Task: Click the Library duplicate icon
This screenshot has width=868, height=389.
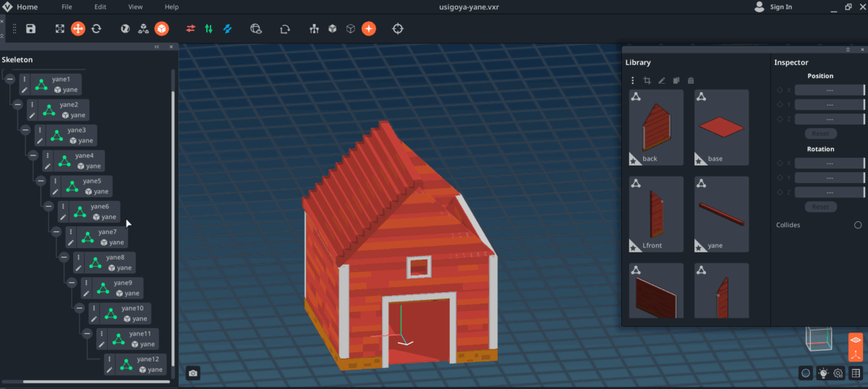Action: (x=676, y=80)
